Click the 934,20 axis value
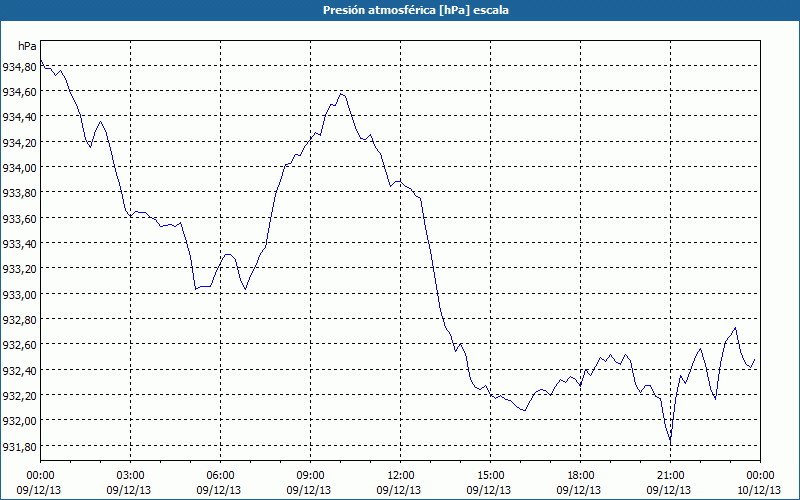The height and width of the screenshot is (500, 800). coord(19,142)
